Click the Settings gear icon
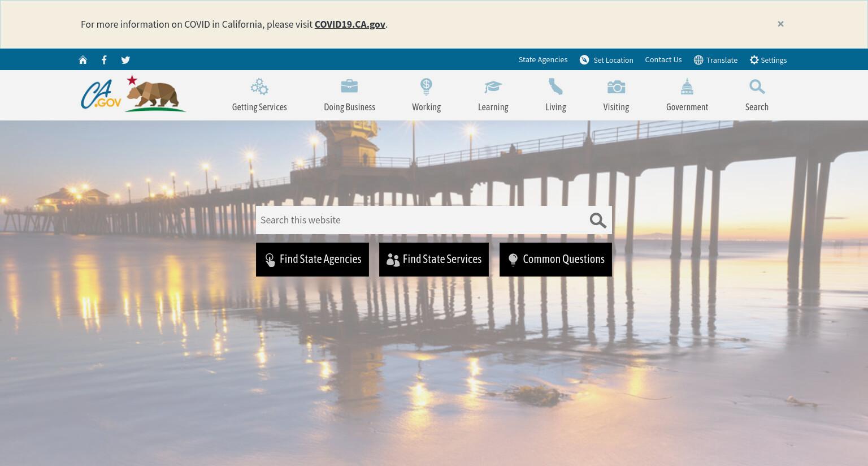 coord(754,60)
